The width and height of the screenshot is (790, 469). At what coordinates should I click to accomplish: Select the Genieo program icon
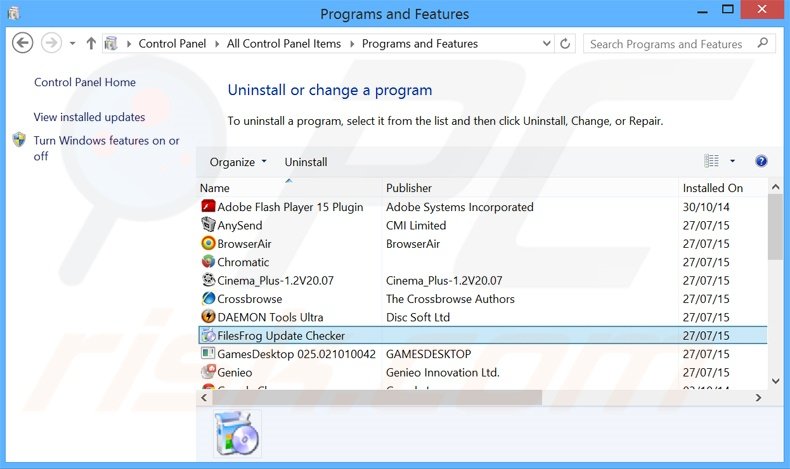[x=208, y=372]
